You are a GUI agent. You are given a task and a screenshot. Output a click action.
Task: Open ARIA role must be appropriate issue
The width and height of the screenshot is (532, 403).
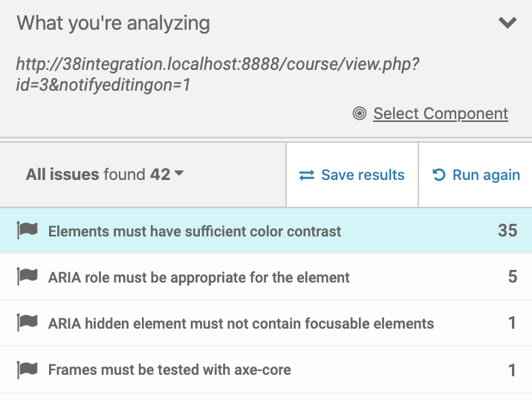pos(266,277)
